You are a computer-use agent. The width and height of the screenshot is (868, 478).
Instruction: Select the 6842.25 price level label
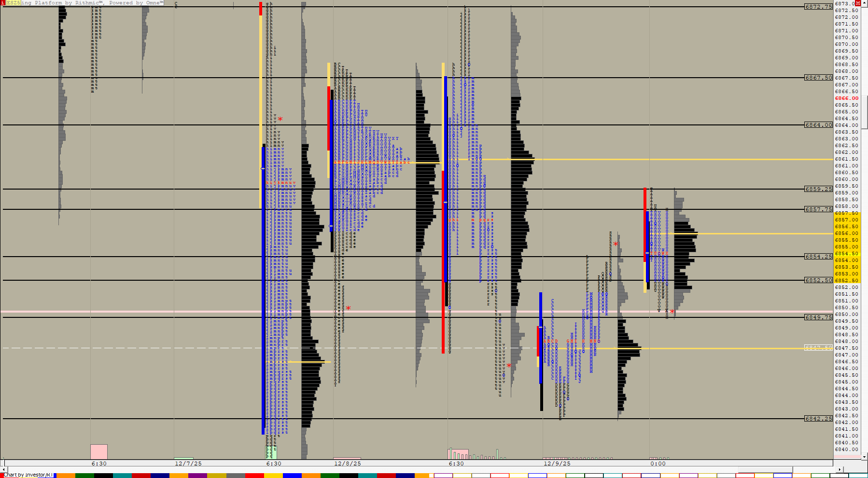(818, 419)
